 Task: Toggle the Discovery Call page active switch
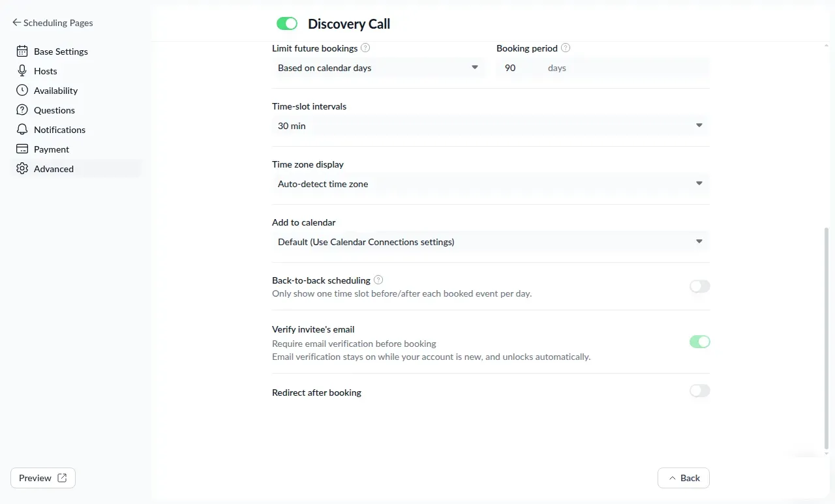tap(287, 24)
